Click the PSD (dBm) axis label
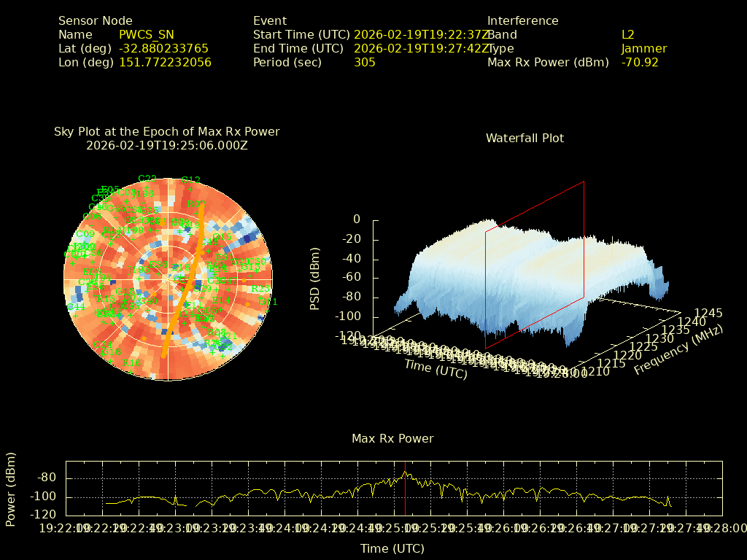Screen dimensions: 747x560 315,281
